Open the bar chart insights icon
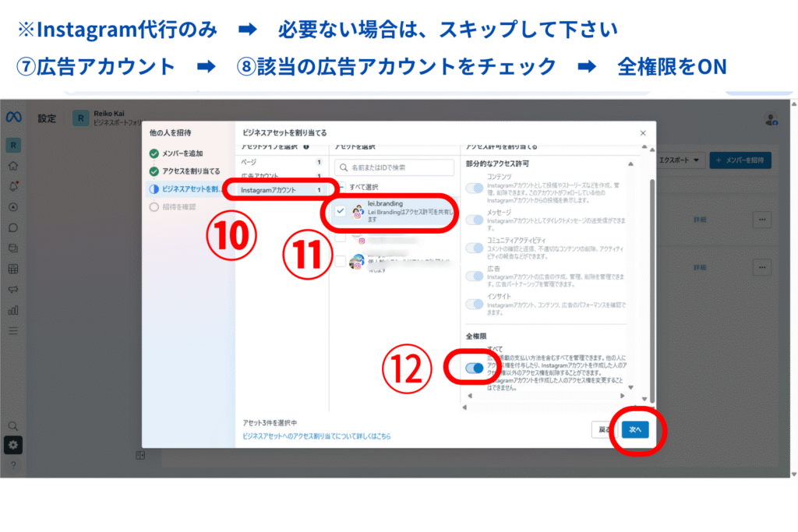The image size is (798, 532). pos(13,310)
